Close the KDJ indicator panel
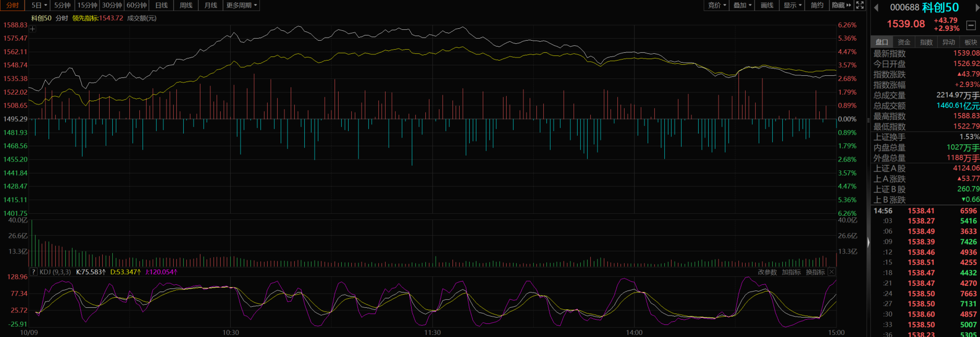Image resolution: width=980 pixels, height=337 pixels. click(831, 272)
